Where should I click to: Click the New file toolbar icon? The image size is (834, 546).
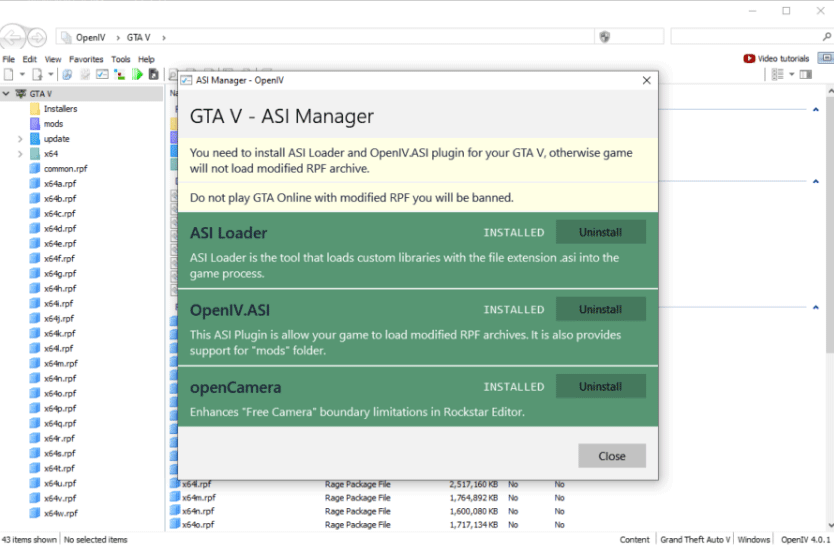9,74
